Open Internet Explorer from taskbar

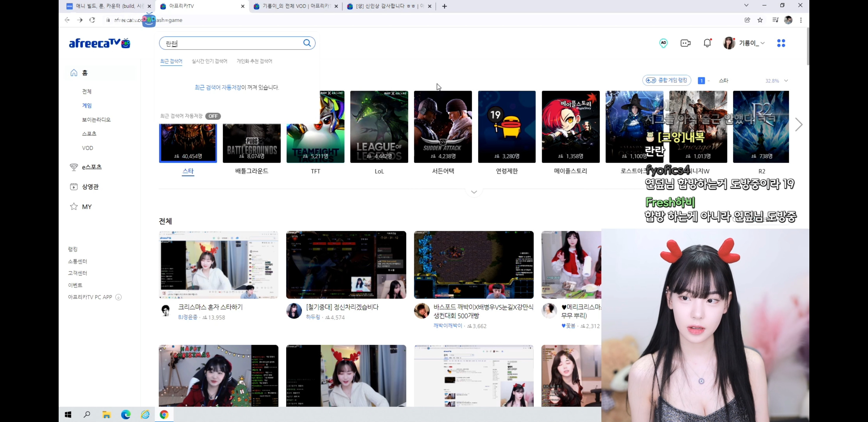145,415
